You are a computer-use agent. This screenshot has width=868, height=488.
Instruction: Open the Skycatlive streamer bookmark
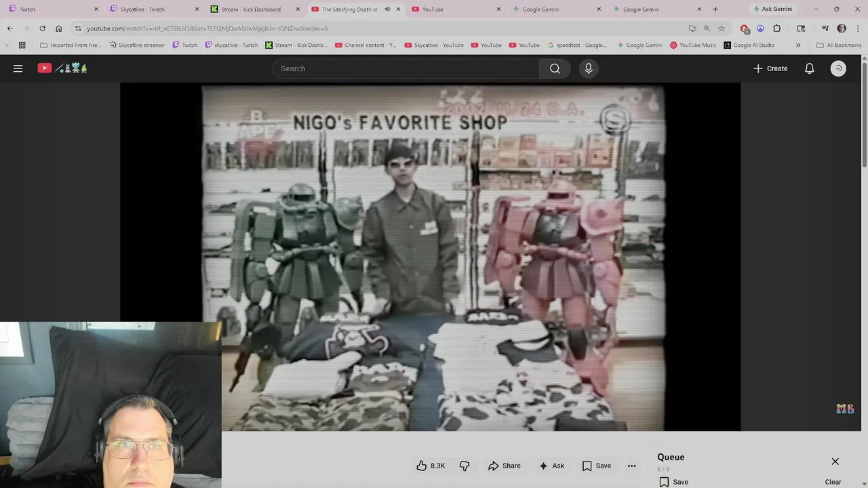tap(137, 45)
